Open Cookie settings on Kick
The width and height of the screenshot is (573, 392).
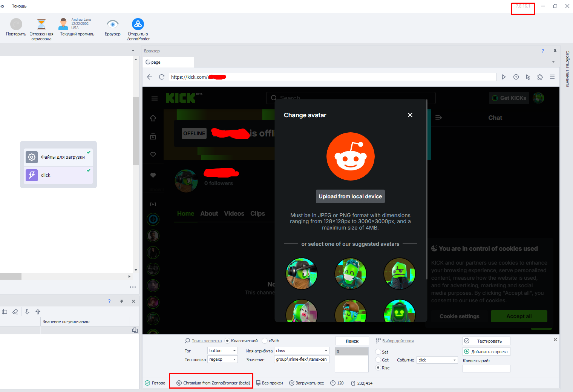[x=460, y=316]
